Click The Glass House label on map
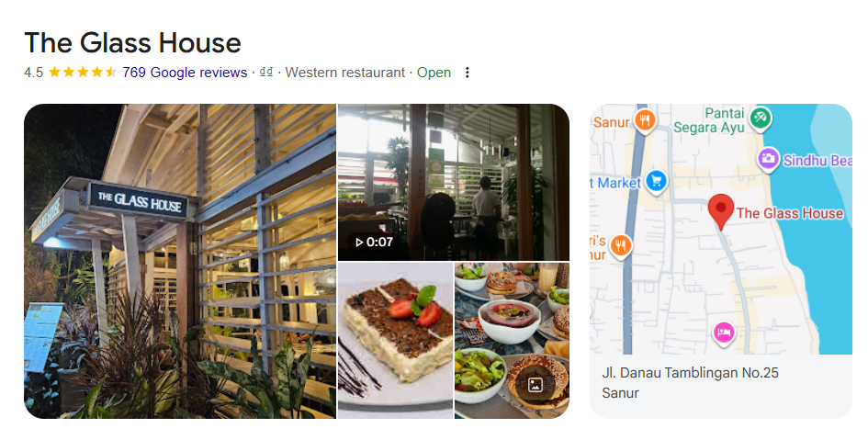 (790, 213)
